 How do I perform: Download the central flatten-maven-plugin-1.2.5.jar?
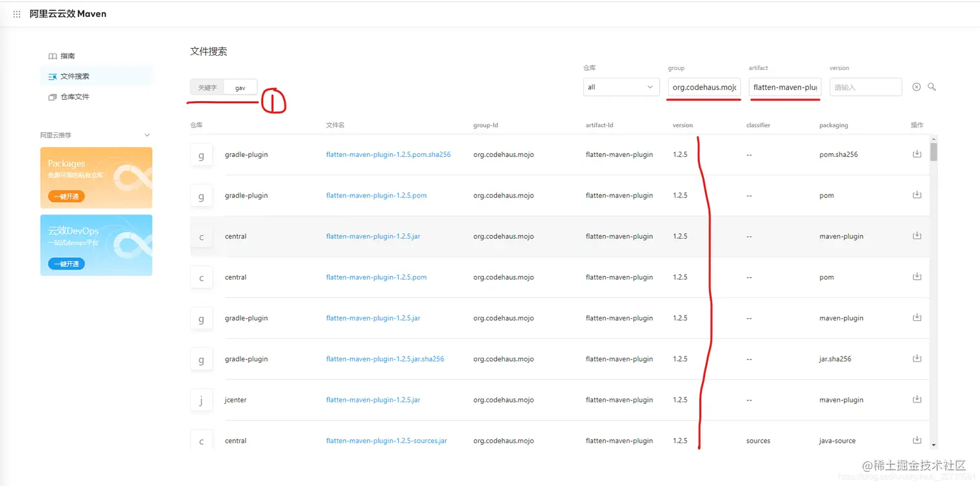click(x=917, y=236)
